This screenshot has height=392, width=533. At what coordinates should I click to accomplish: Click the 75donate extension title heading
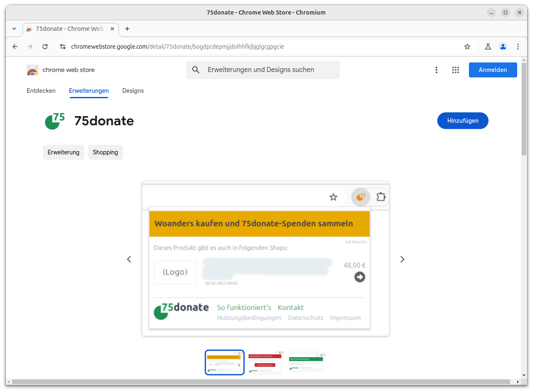coord(104,121)
